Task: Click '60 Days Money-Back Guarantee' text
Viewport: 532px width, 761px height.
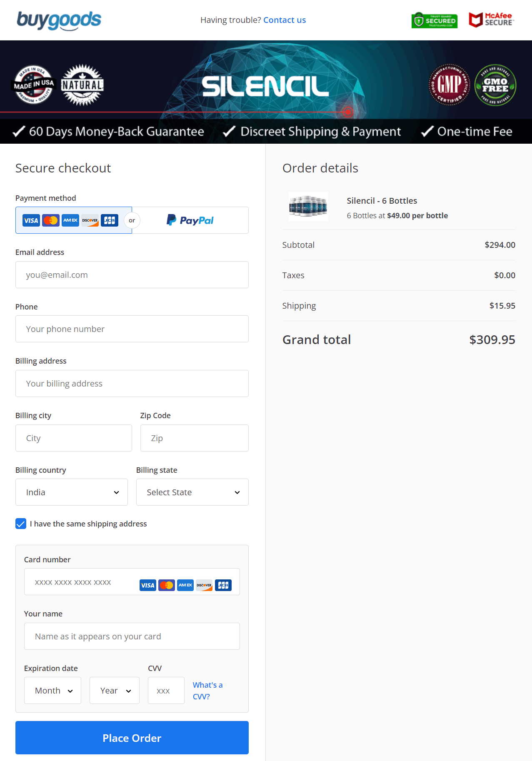Action: pyautogui.click(x=117, y=132)
